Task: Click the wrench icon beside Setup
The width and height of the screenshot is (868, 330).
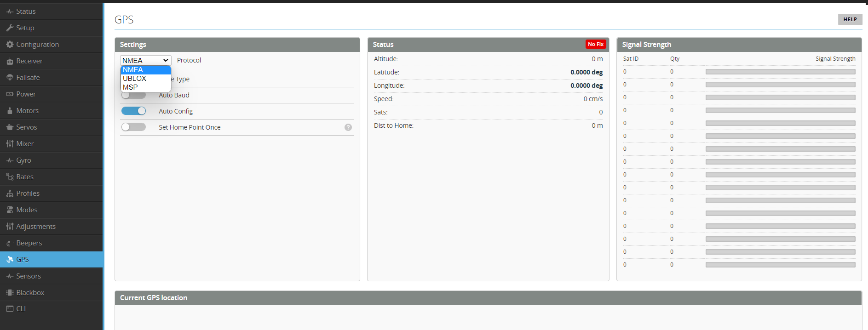Action: [10, 28]
